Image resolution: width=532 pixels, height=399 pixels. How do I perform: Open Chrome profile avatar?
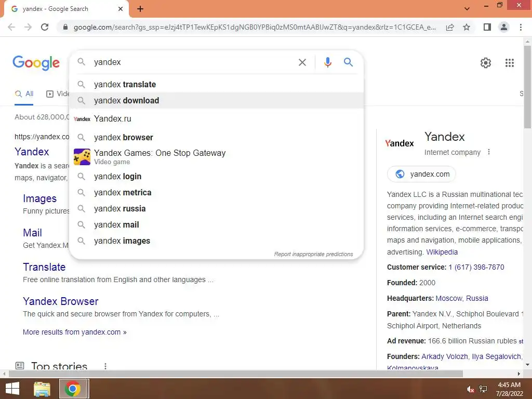tap(504, 27)
